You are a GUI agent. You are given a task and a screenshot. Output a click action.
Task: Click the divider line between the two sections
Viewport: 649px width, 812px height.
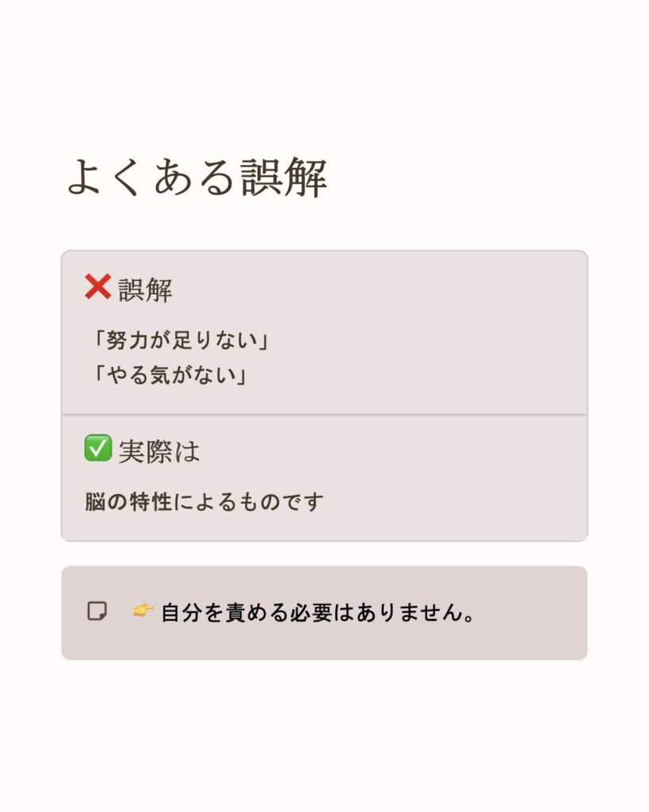point(324,415)
